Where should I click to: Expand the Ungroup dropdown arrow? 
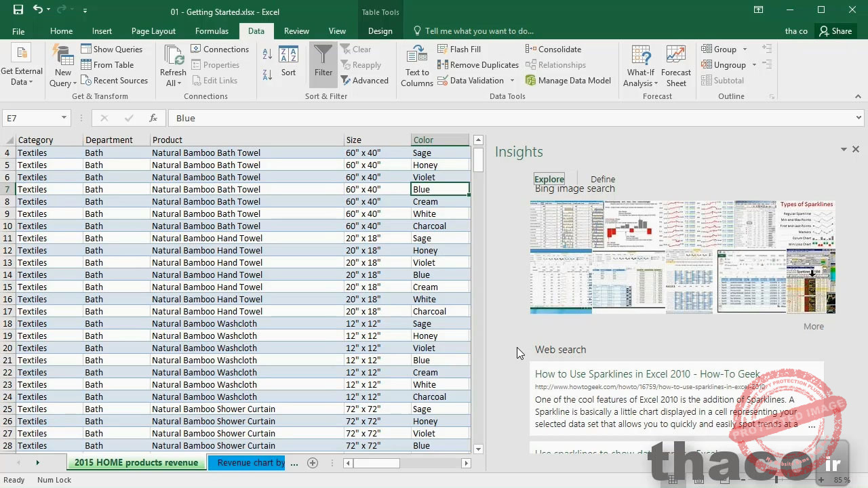pyautogui.click(x=754, y=65)
